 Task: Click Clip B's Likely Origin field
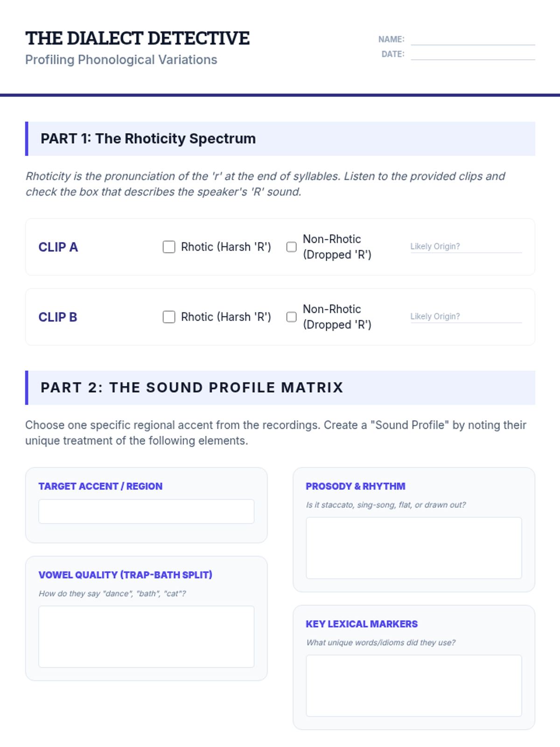466,317
